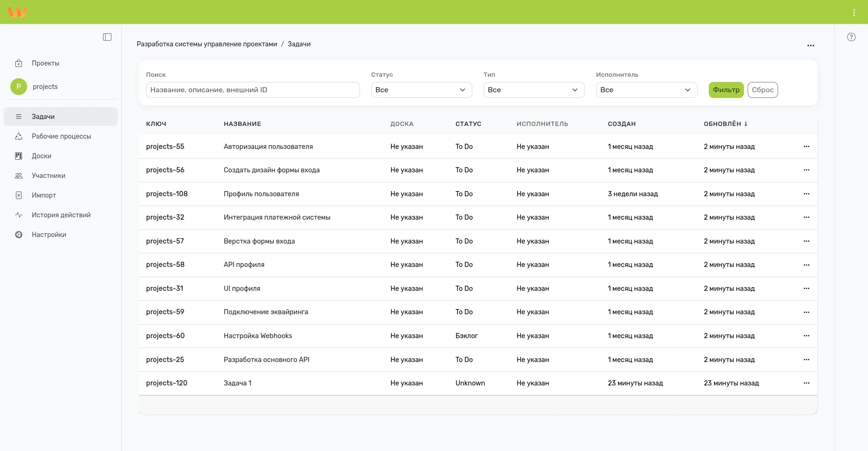Click the Настройки gear icon
868x451 pixels.
tap(19, 235)
